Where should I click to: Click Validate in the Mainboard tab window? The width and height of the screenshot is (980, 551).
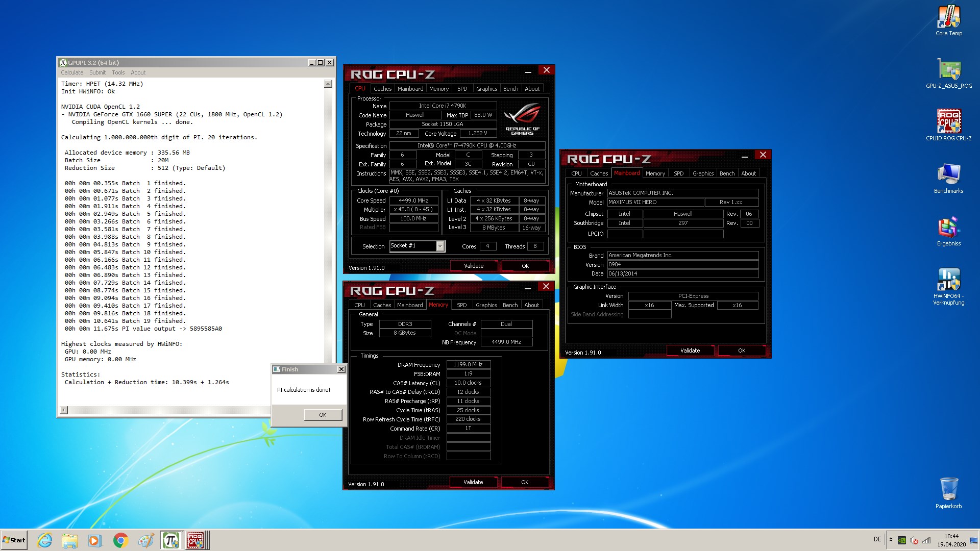point(690,350)
